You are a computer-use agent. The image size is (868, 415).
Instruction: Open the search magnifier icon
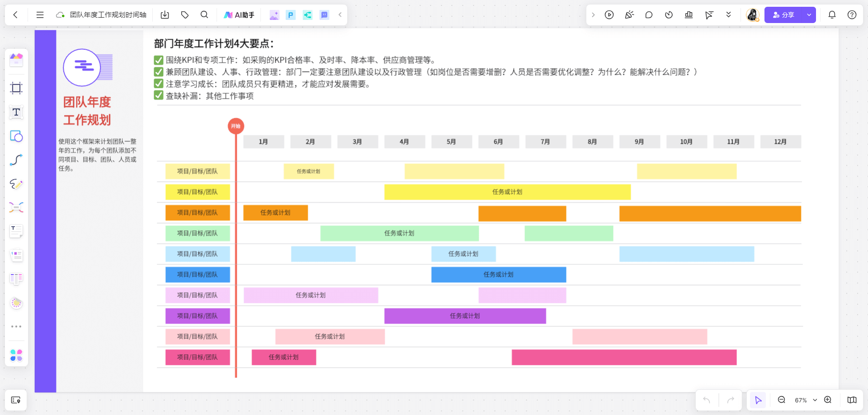tap(204, 15)
